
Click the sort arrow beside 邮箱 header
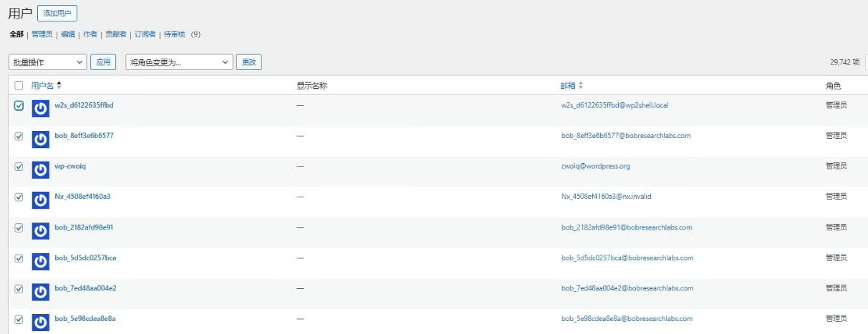click(x=581, y=85)
